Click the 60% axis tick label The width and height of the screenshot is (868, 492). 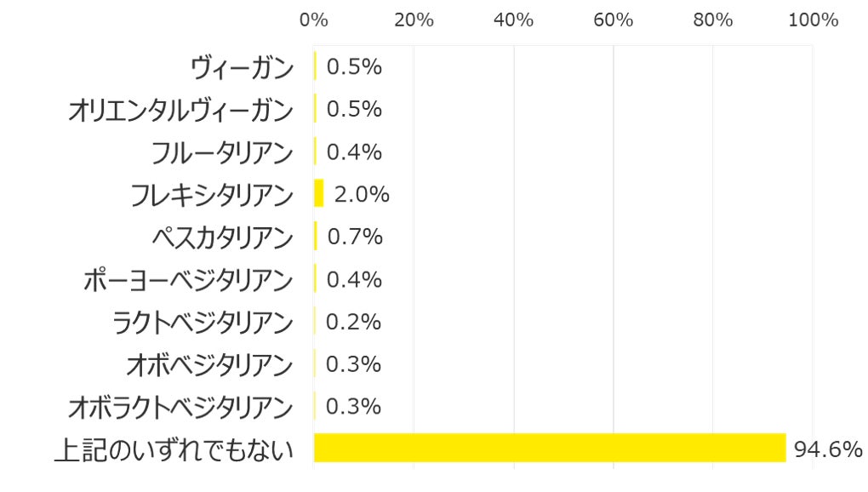[613, 20]
